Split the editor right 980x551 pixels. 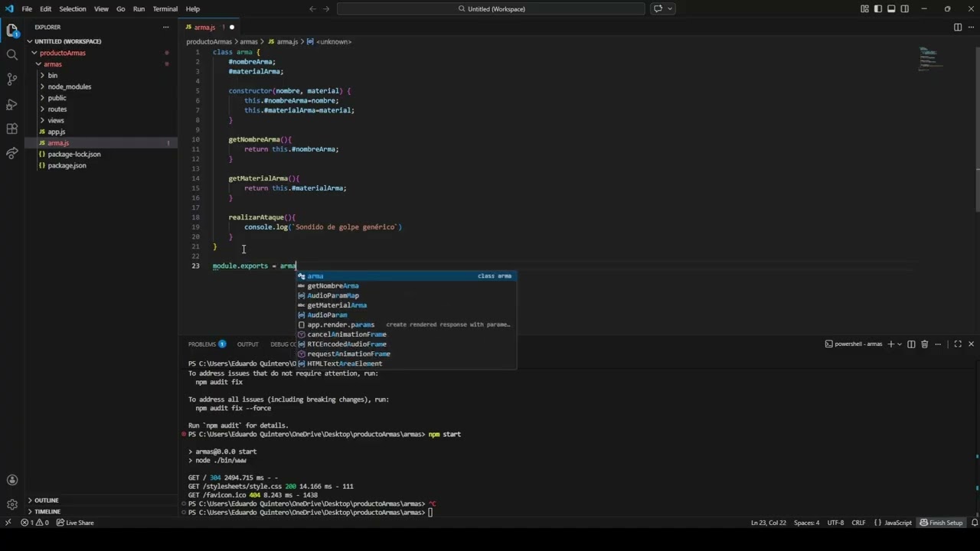(957, 27)
